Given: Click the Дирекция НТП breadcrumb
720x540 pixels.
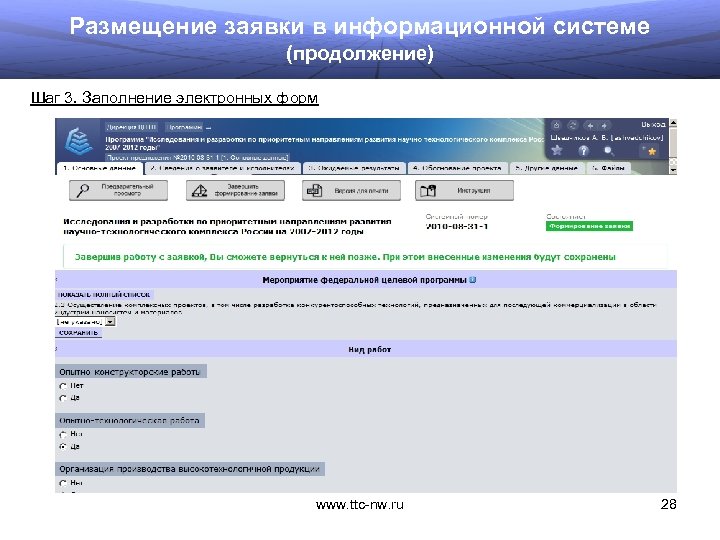Looking at the screenshot, I should (132, 127).
